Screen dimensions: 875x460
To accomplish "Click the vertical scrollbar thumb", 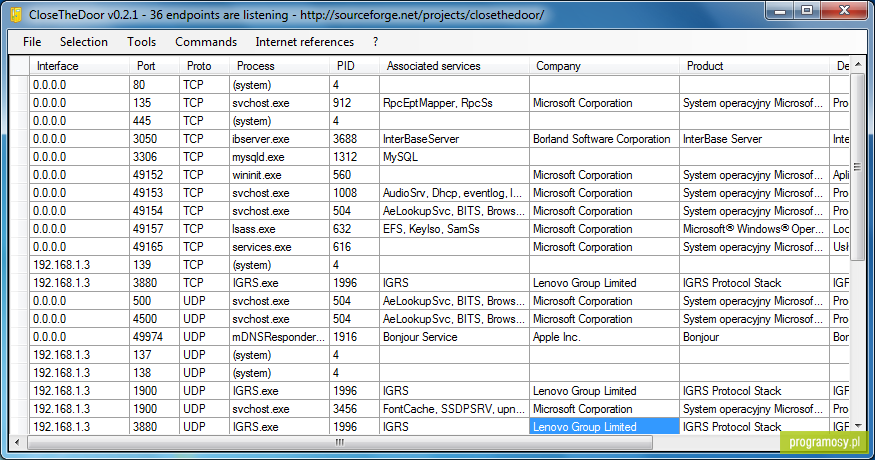I will click(858, 167).
